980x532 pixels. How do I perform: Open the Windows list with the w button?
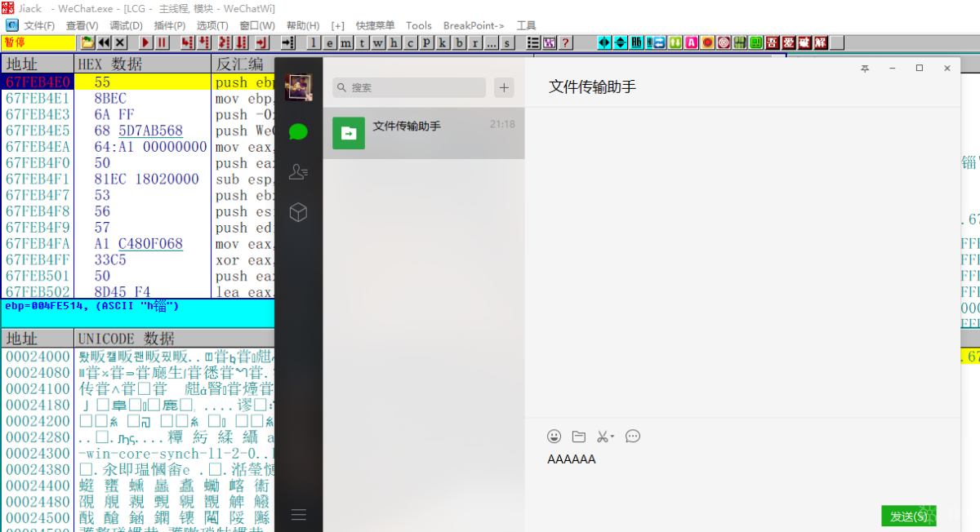[x=378, y=42]
